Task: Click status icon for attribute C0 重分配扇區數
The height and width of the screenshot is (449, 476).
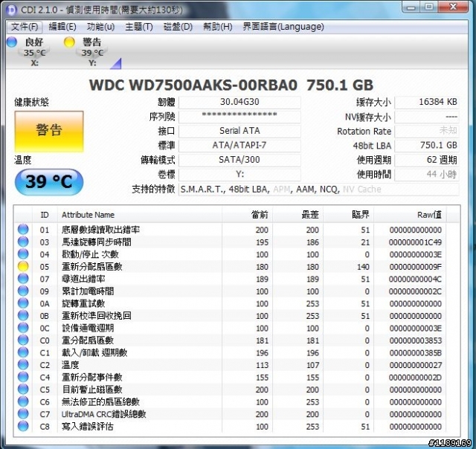Action: tap(23, 340)
